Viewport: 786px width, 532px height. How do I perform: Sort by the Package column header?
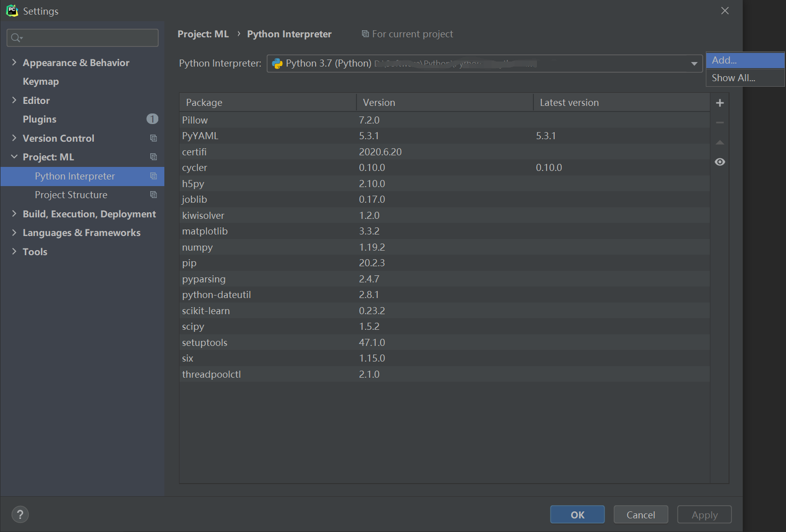click(268, 102)
